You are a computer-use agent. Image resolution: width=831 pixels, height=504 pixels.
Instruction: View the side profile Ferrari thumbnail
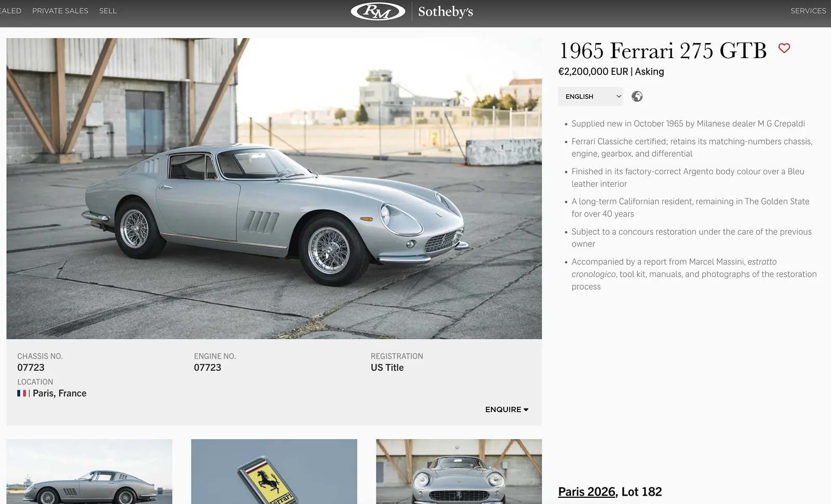89,471
